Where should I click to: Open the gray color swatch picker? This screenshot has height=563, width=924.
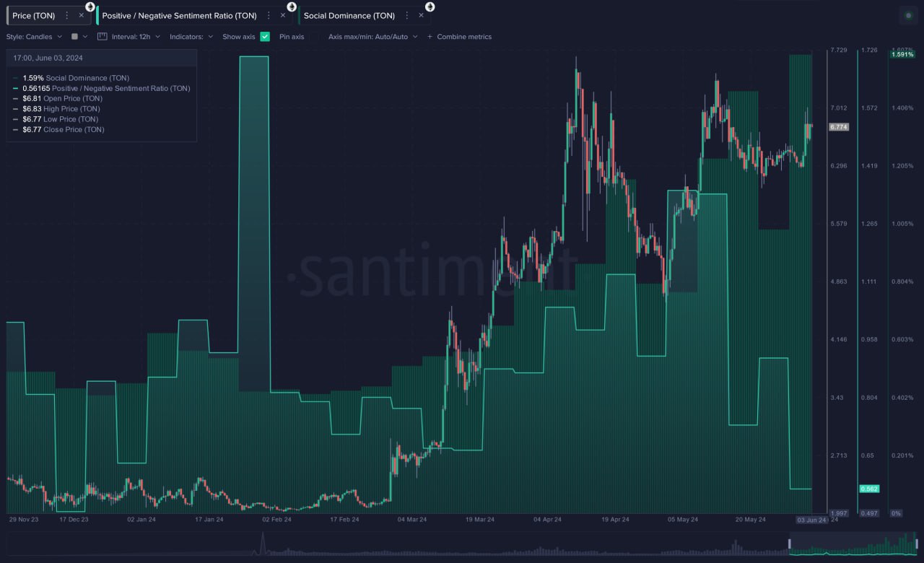pyautogui.click(x=74, y=36)
